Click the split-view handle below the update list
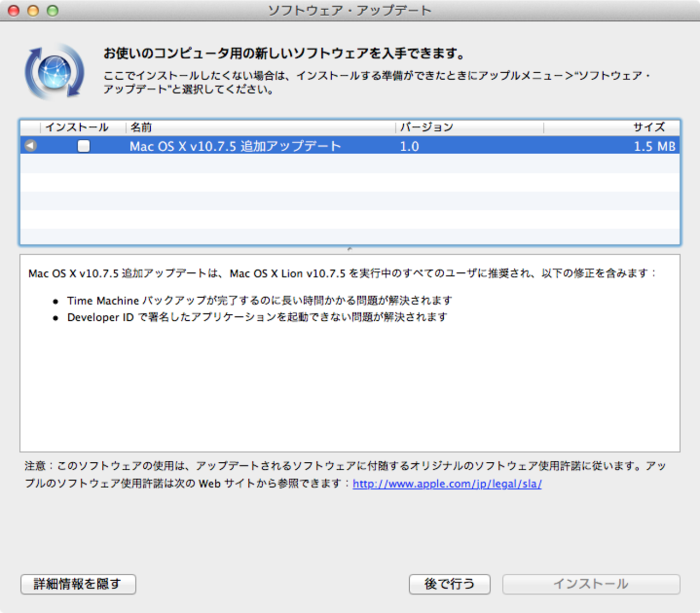This screenshot has width=700, height=613. click(x=350, y=249)
